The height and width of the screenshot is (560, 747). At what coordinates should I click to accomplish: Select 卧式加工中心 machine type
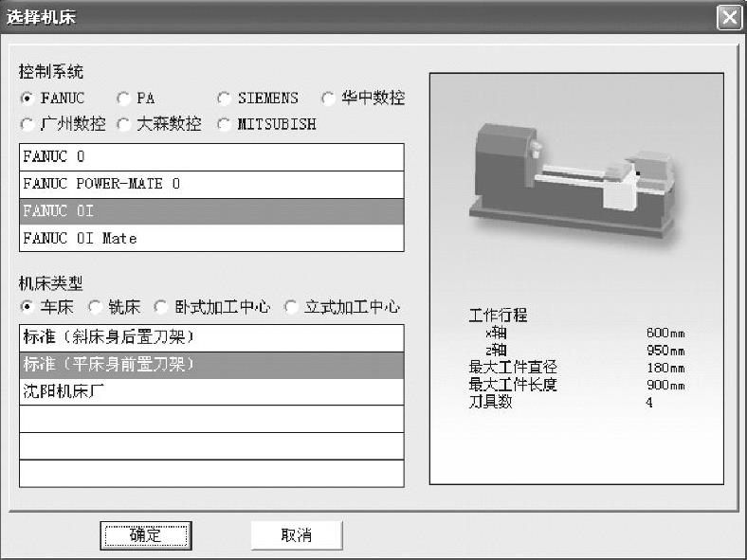[x=161, y=307]
